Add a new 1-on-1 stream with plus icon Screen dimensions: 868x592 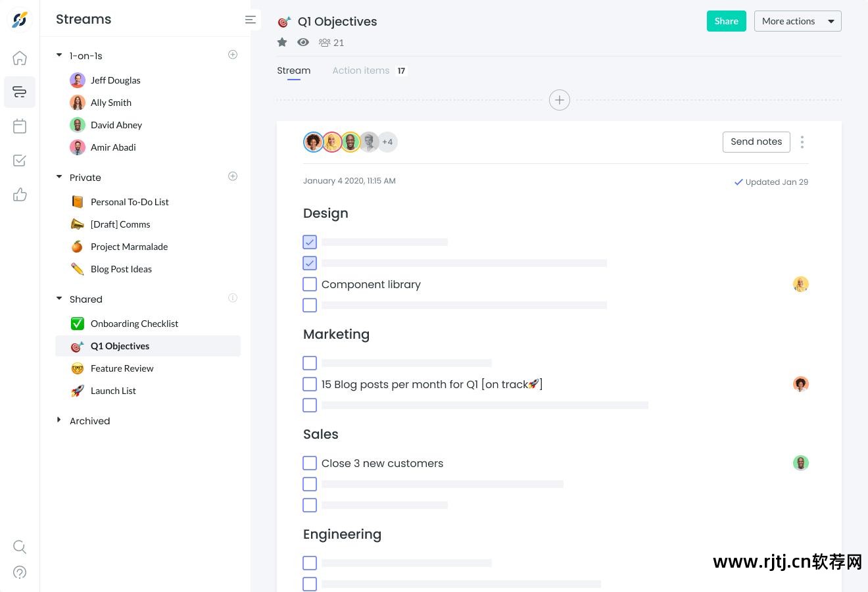[x=233, y=55]
